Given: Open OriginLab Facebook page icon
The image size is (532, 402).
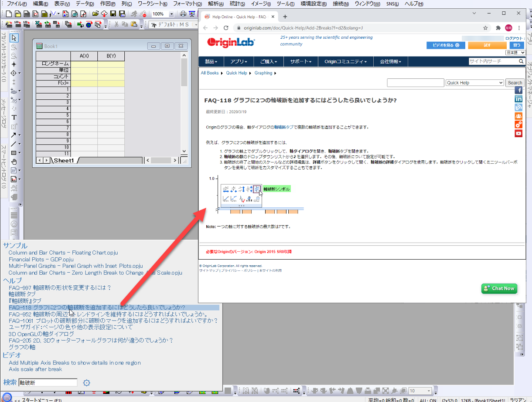Looking at the screenshot, I should tap(518, 90).
